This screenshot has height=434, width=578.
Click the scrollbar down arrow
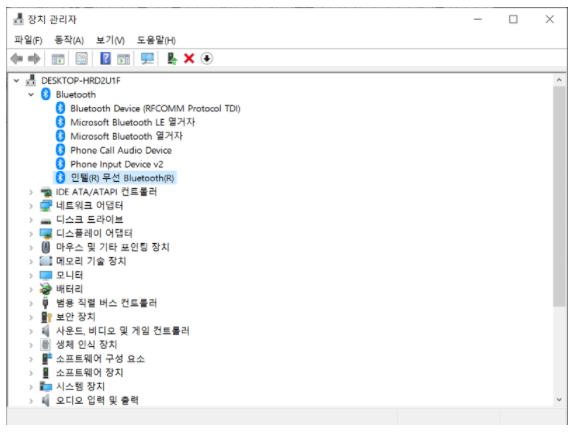(559, 400)
